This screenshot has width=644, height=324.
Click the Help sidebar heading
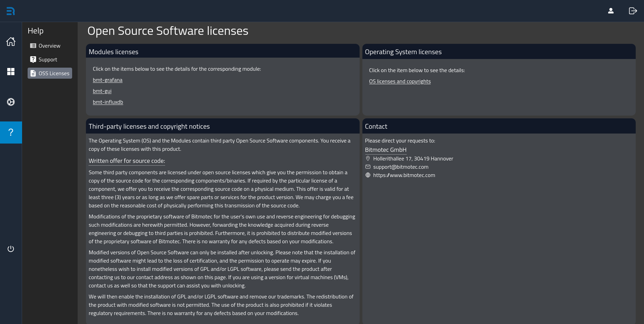(36, 31)
